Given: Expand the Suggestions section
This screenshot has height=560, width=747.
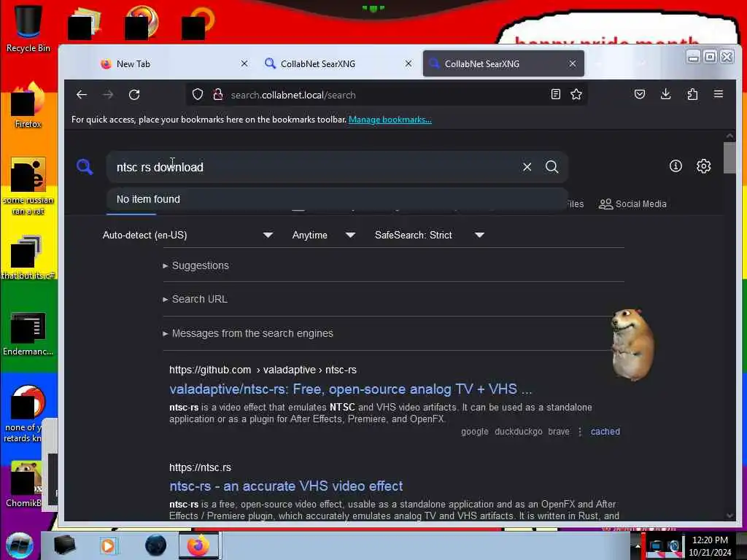Looking at the screenshot, I should click(196, 265).
